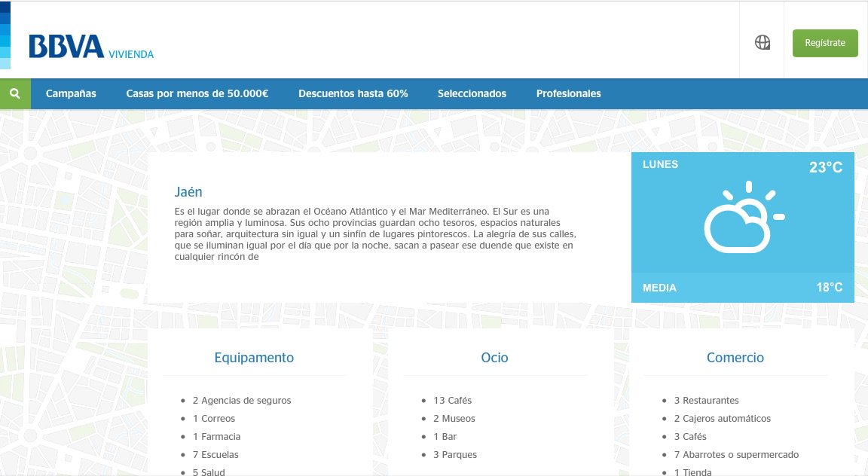Click the Comercio section heading
The width and height of the screenshot is (868, 476).
click(x=735, y=358)
